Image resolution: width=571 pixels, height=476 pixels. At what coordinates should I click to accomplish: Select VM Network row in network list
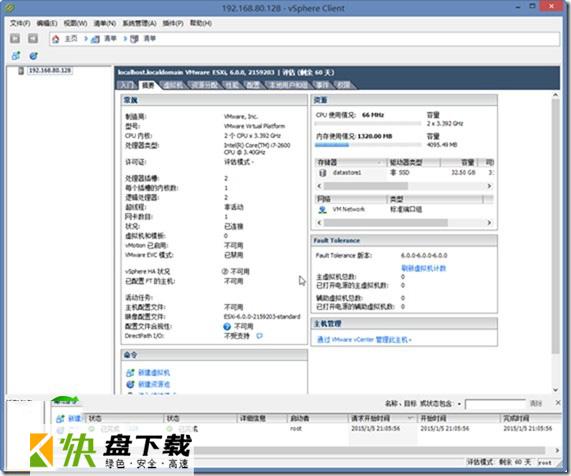click(x=404, y=209)
